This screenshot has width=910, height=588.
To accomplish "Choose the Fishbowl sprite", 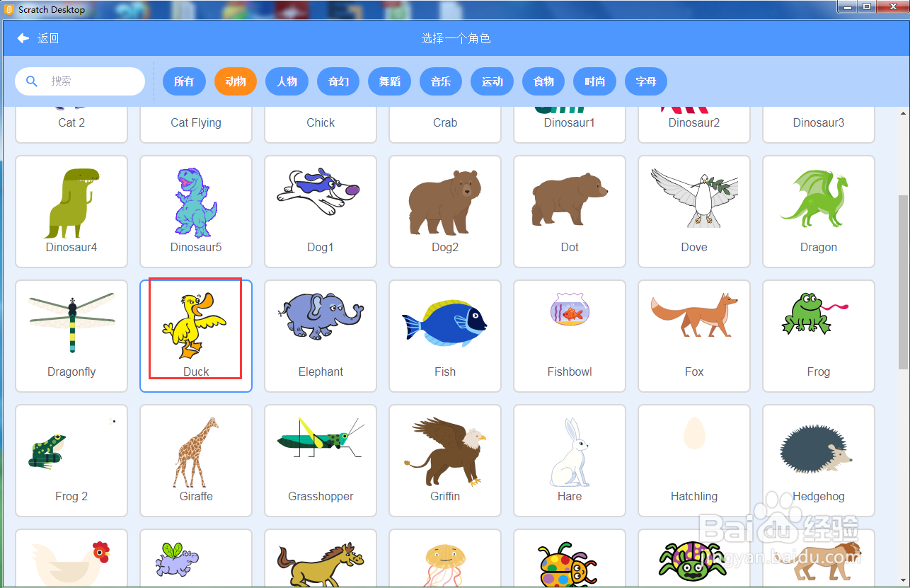I will click(x=570, y=336).
